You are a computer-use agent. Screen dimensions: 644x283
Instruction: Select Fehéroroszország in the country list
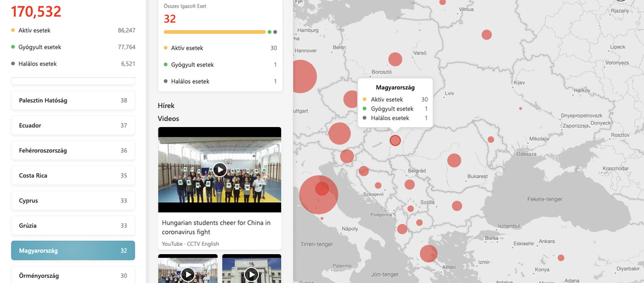(73, 150)
